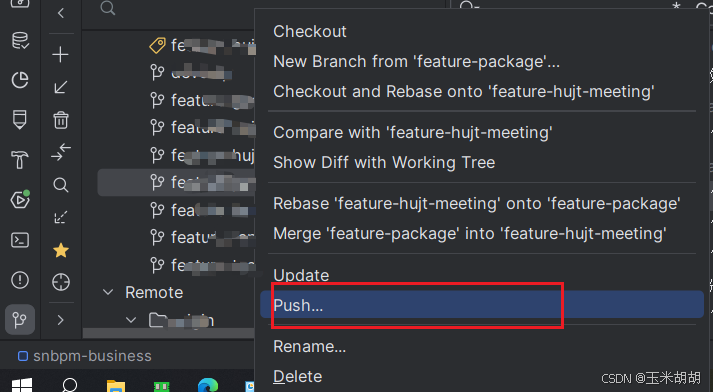Click the branch search magnifier field

(108, 8)
